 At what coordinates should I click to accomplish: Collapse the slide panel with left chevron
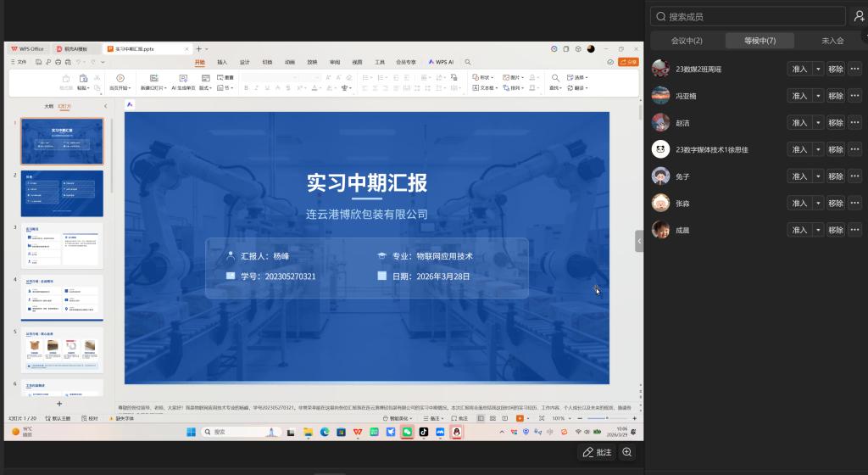point(105,106)
